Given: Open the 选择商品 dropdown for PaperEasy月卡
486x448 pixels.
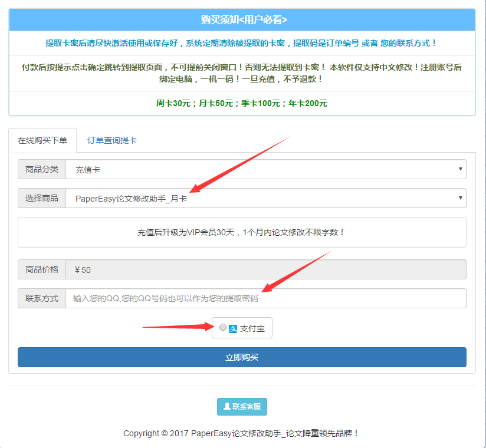Looking at the screenshot, I should pyautogui.click(x=266, y=198).
